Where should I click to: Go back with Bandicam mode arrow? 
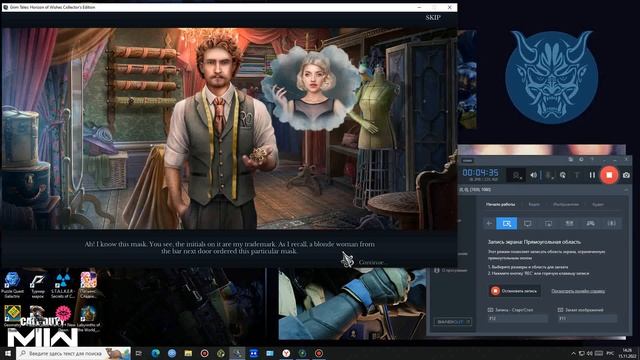(x=489, y=223)
